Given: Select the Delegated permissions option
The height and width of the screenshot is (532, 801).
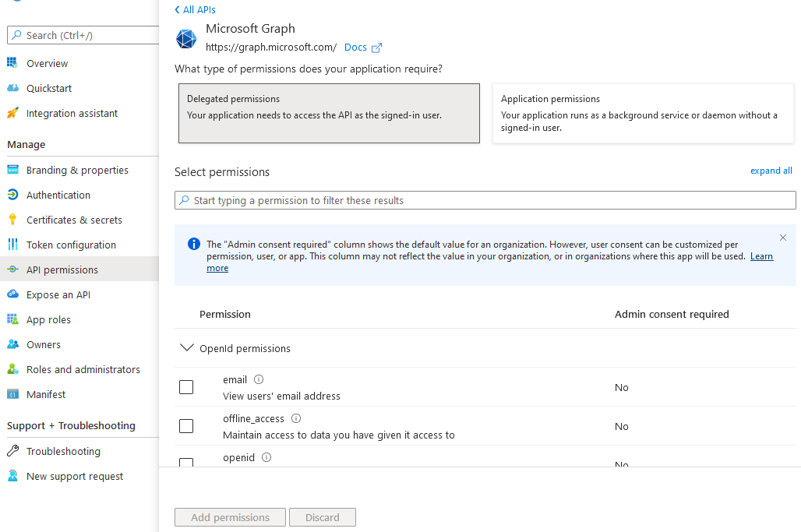Looking at the screenshot, I should (328, 114).
